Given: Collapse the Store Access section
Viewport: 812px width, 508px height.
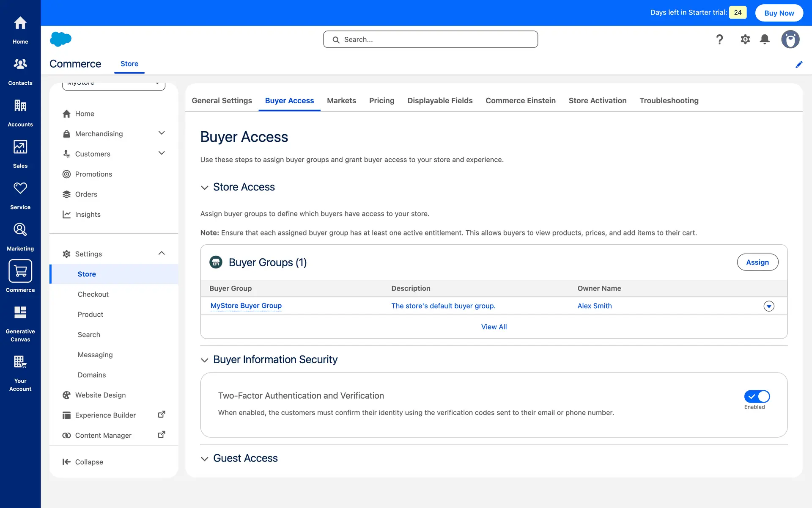Looking at the screenshot, I should point(205,188).
